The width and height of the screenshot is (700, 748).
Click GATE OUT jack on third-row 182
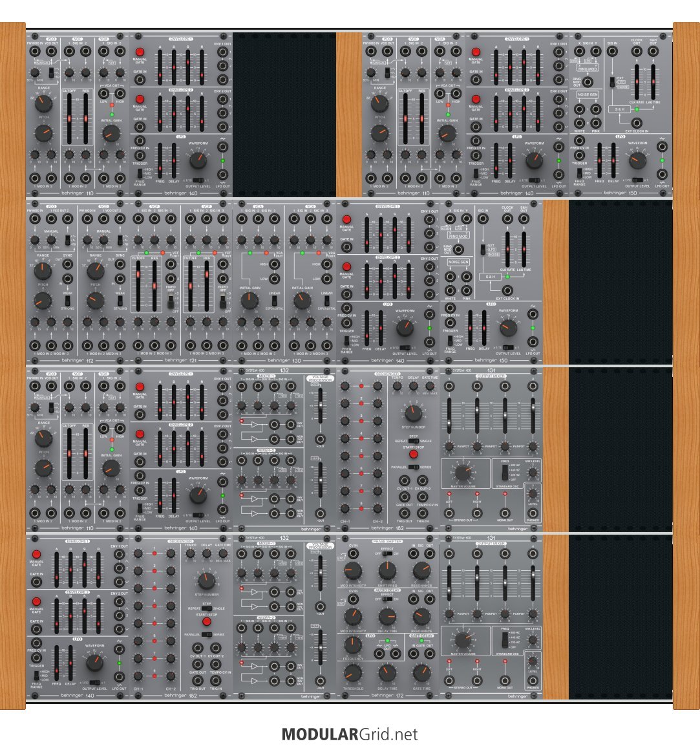click(x=405, y=497)
